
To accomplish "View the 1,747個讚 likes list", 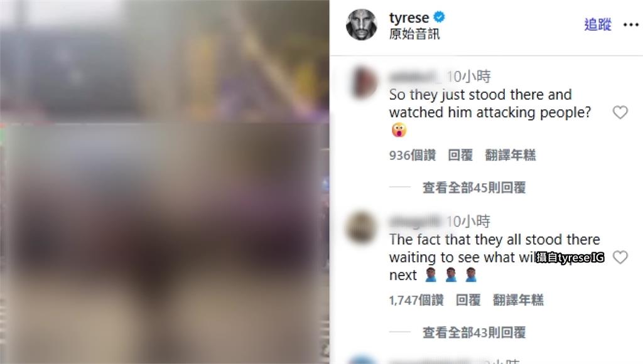I will (416, 300).
